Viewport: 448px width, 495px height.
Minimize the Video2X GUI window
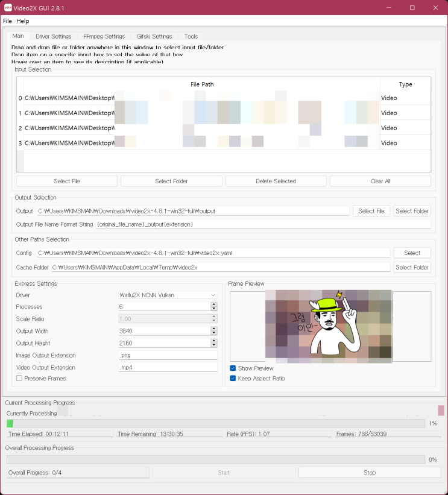tap(389, 8)
